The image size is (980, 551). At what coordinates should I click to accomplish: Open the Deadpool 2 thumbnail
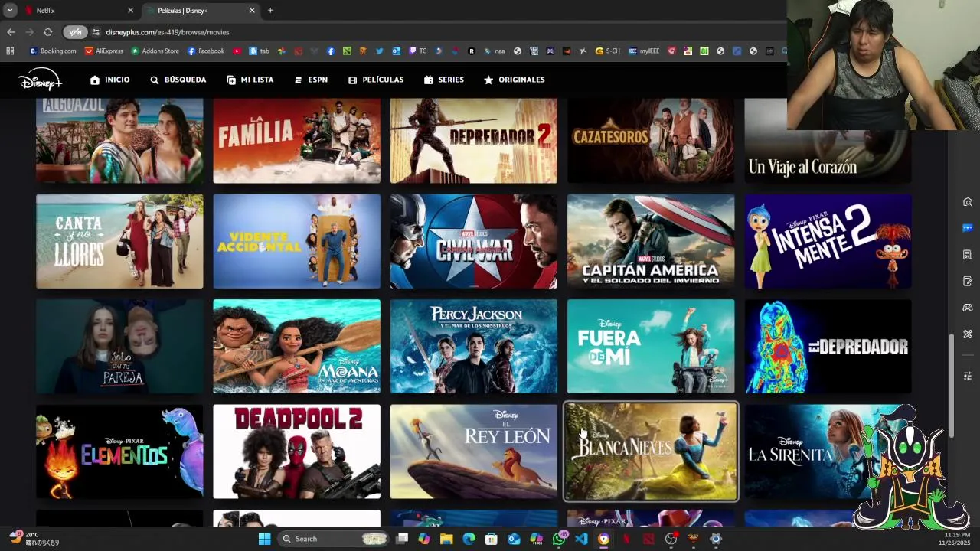296,452
